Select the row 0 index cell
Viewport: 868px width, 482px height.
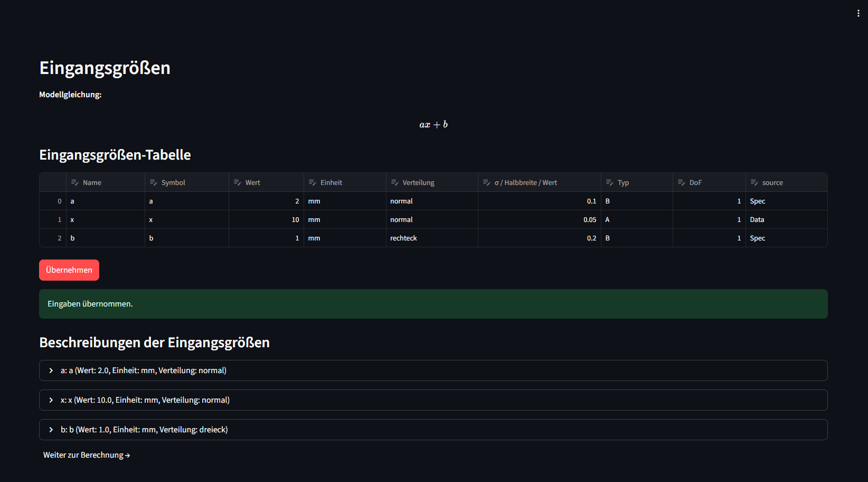53,201
